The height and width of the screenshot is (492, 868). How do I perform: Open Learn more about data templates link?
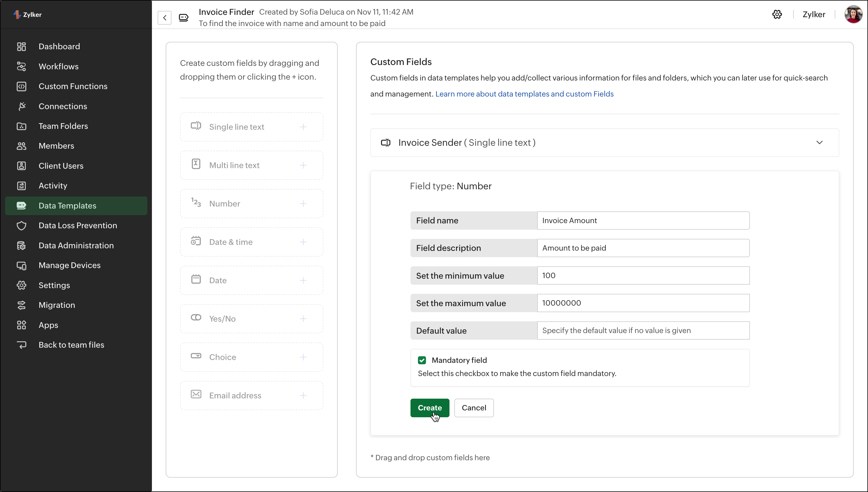pyautogui.click(x=524, y=94)
